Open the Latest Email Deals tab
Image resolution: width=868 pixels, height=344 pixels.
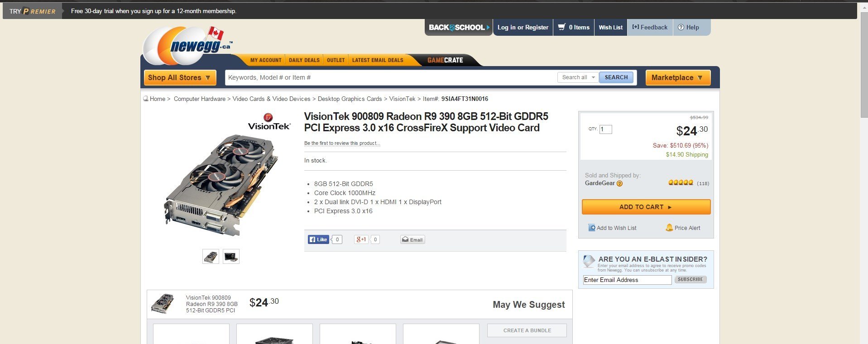click(378, 60)
